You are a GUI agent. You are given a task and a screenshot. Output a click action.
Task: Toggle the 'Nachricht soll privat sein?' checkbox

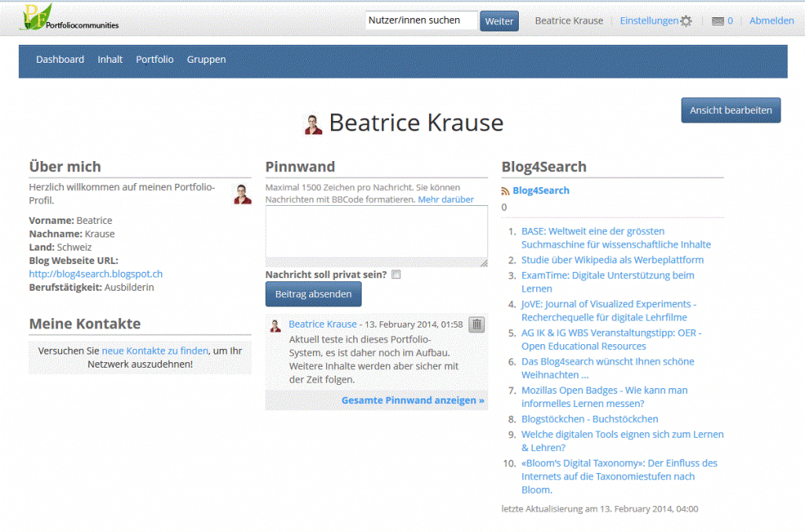coord(396,274)
